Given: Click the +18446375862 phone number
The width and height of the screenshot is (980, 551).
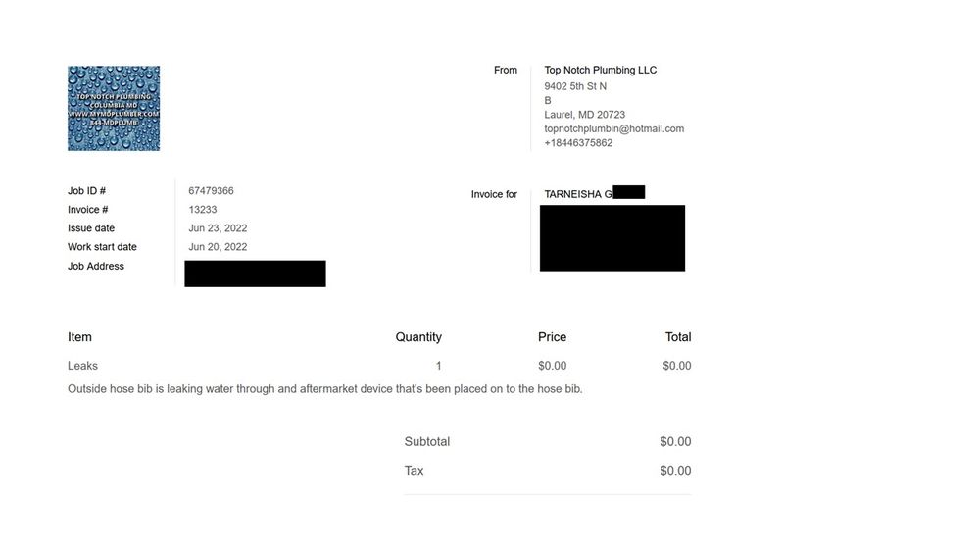Looking at the screenshot, I should [x=578, y=143].
